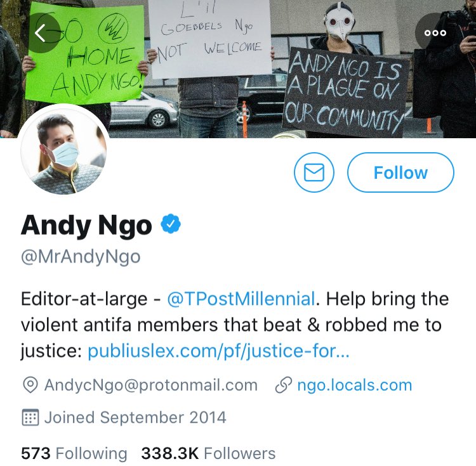The image size is (476, 466).
Task: Click the Joined September 2014 text
Action: point(135,417)
